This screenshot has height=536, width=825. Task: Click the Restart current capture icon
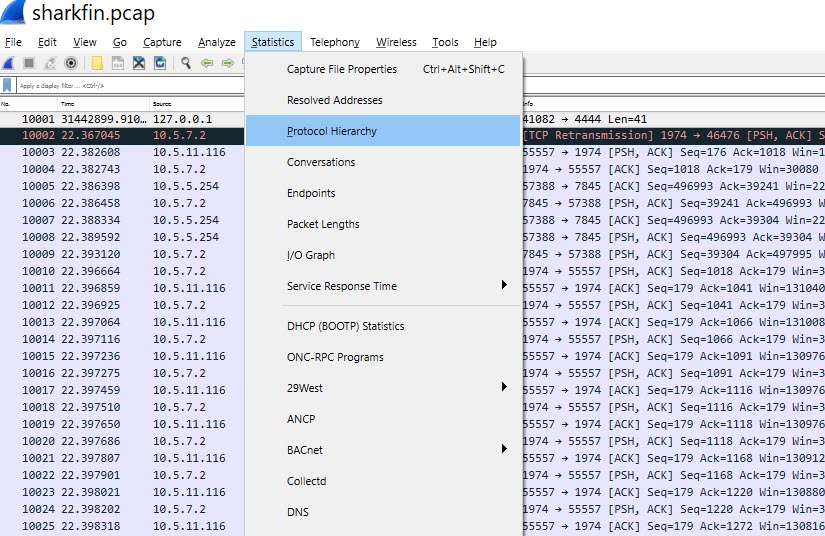[x=49, y=63]
